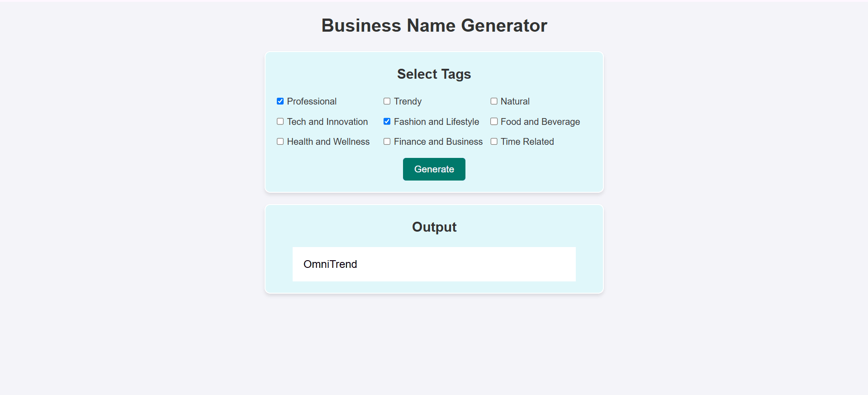
Task: Click the 'Time Related' label text
Action: point(527,142)
